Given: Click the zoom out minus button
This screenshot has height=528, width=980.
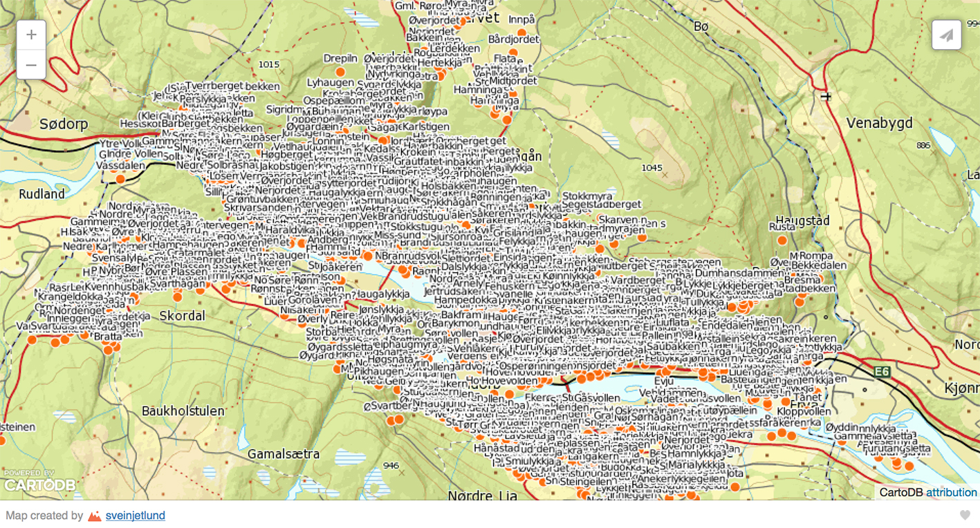Looking at the screenshot, I should tap(31, 65).
